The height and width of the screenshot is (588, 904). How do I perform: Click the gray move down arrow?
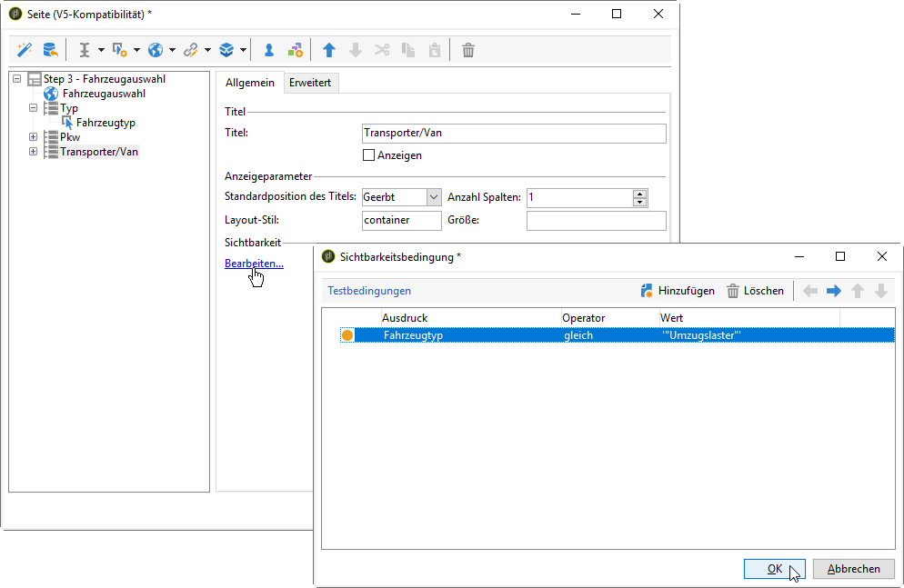356,50
